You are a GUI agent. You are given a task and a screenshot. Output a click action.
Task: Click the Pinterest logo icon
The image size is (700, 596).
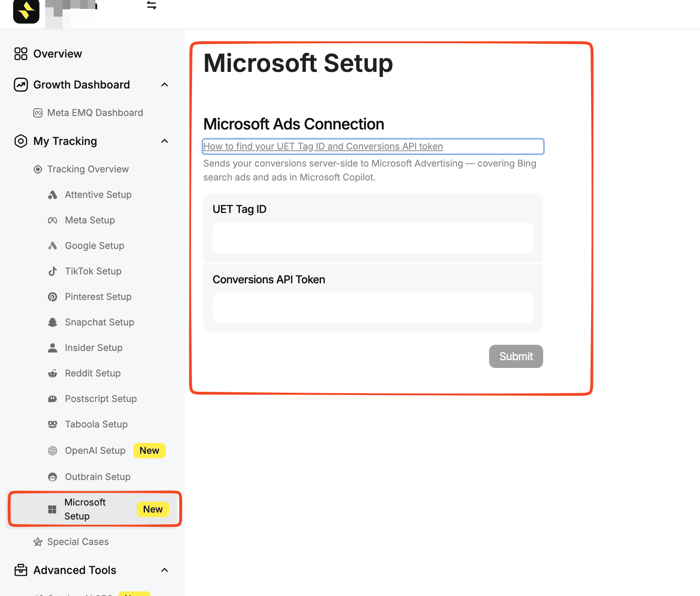53,297
